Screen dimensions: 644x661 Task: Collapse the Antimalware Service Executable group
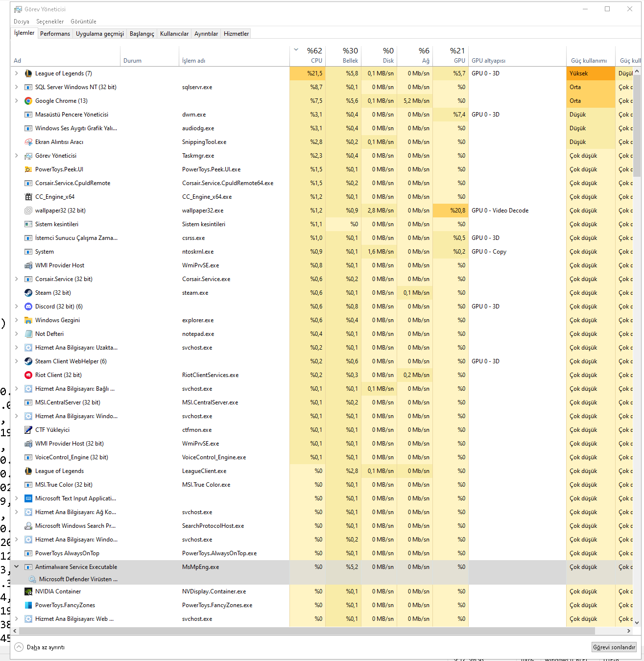click(x=16, y=567)
